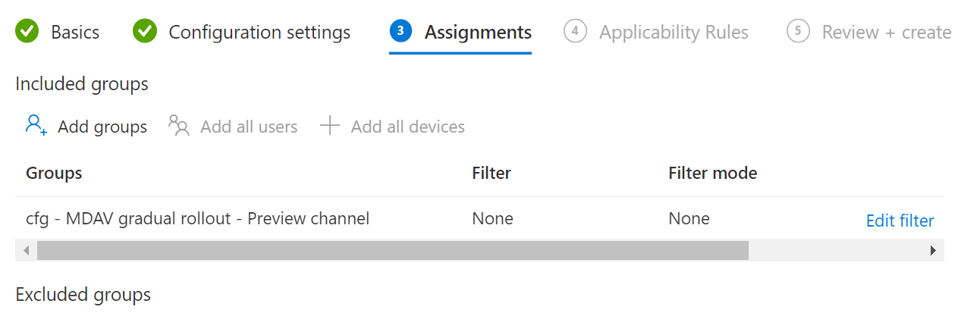The width and height of the screenshot is (980, 313).
Task: Select the MDAV gradual rollout Preview channel group
Action: click(197, 219)
